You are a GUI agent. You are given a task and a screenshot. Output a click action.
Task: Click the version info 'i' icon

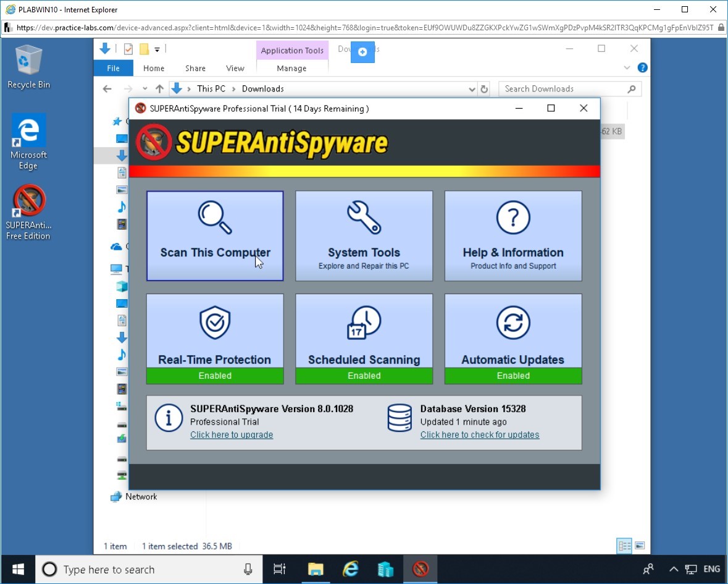(x=169, y=418)
